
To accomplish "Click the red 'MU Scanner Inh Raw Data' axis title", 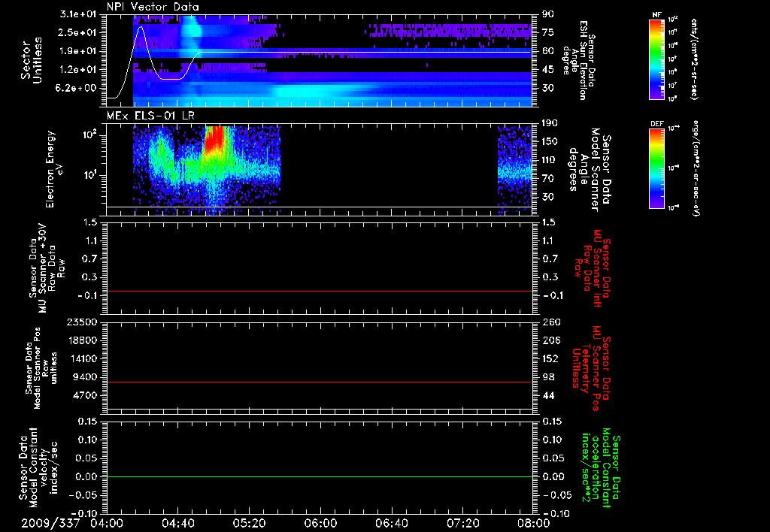I will pos(593,268).
